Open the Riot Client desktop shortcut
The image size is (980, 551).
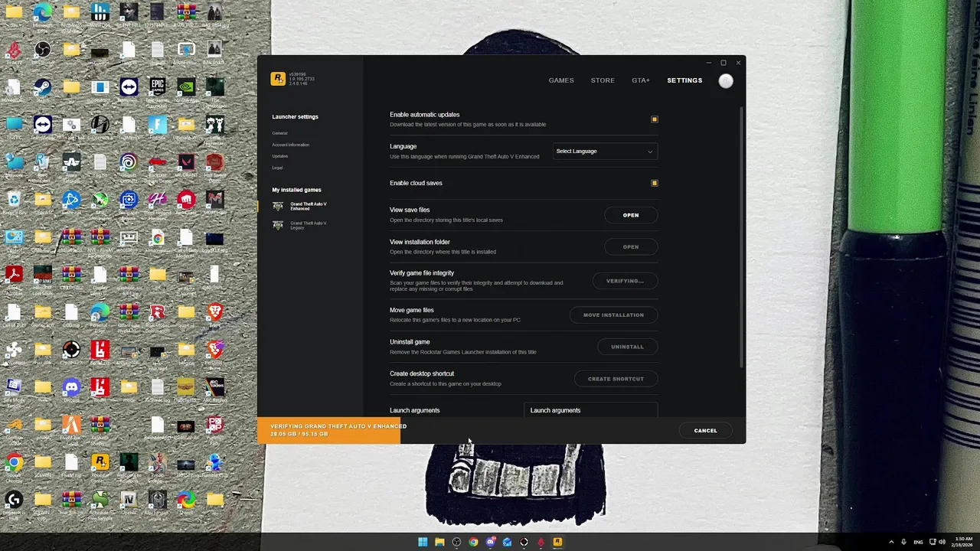coord(186,204)
